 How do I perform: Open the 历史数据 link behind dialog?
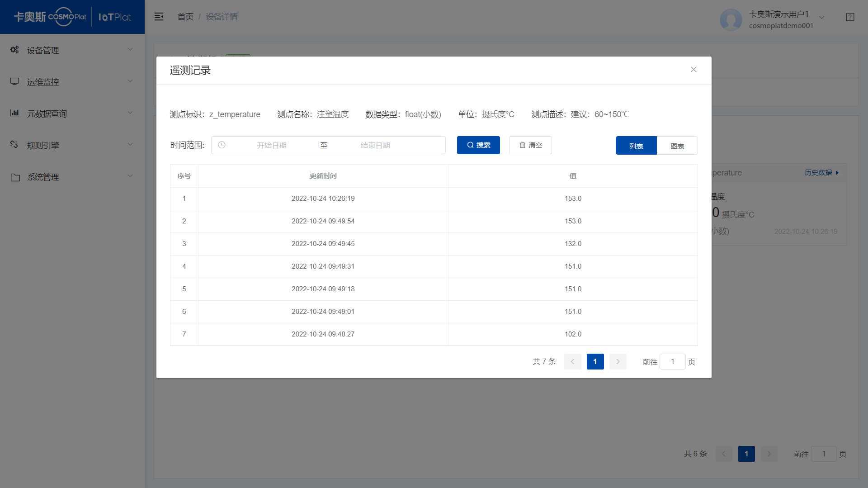coord(821,173)
